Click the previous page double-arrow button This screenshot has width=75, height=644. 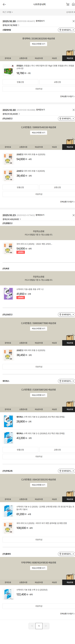pyautogui.click(x=32, y=626)
